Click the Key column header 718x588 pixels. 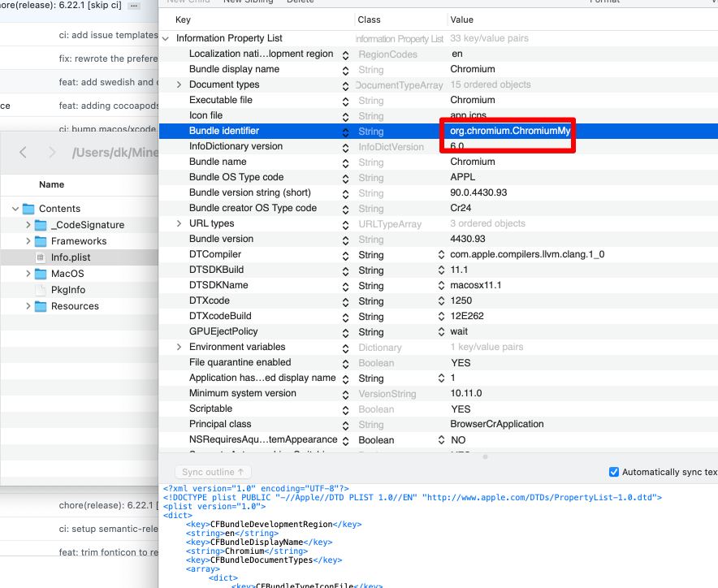click(x=184, y=19)
